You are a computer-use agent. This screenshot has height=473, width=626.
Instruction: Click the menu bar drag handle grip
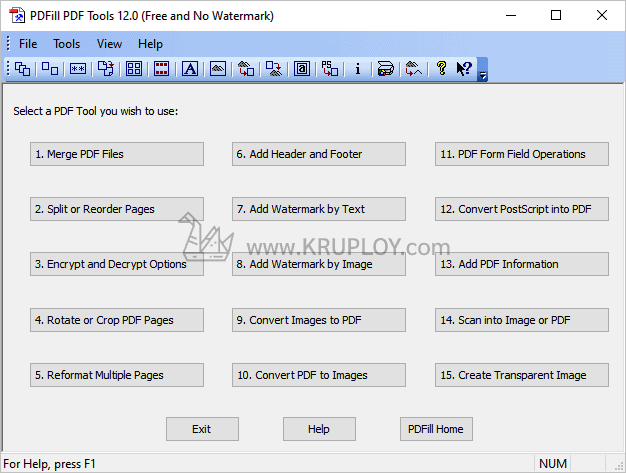tap(8, 44)
